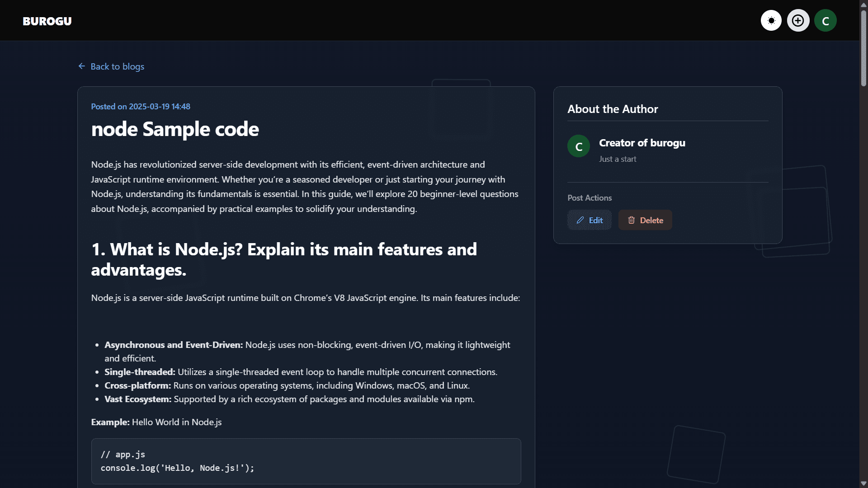868x488 pixels.
Task: Go home via the BUROGU logo
Action: [47, 21]
